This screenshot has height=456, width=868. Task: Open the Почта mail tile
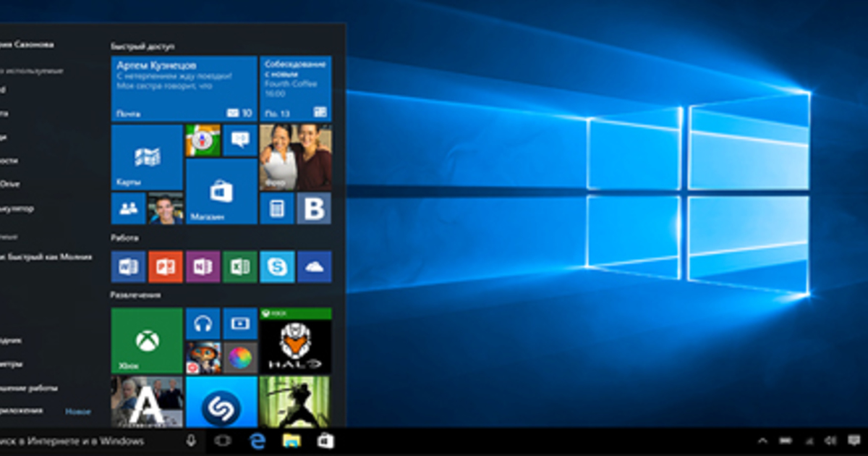tap(184, 88)
